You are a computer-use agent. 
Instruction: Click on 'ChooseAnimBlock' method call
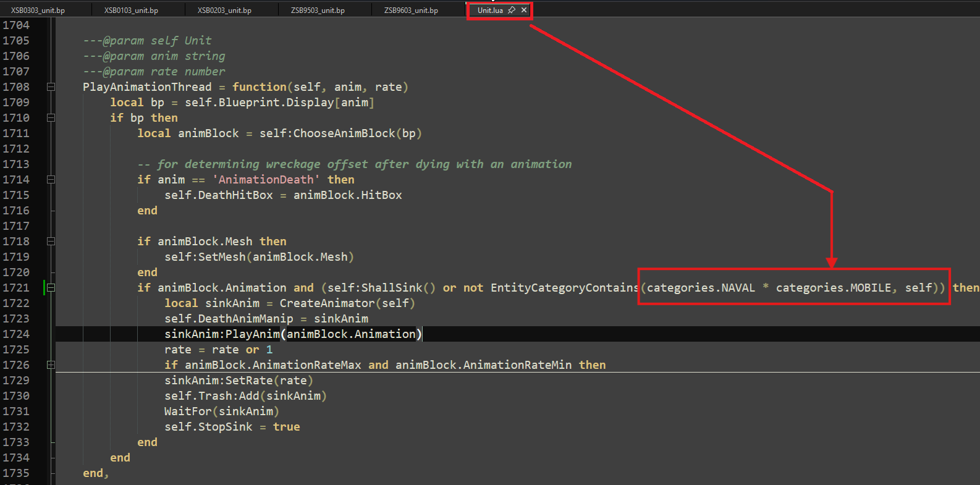pyautogui.click(x=344, y=133)
